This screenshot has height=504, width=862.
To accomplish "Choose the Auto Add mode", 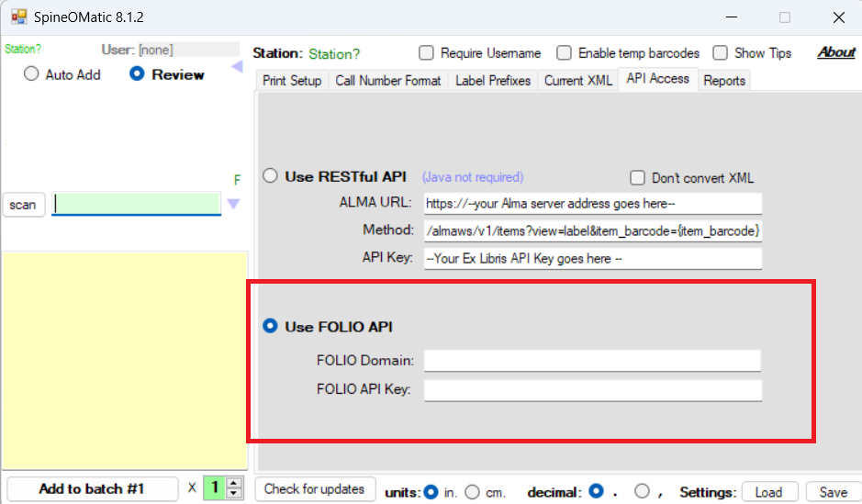I will 32,74.
